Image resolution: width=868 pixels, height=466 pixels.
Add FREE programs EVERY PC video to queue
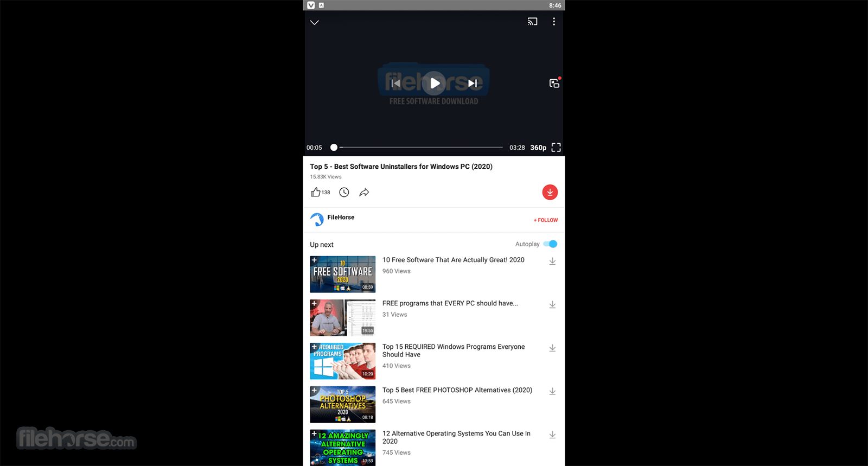(314, 303)
